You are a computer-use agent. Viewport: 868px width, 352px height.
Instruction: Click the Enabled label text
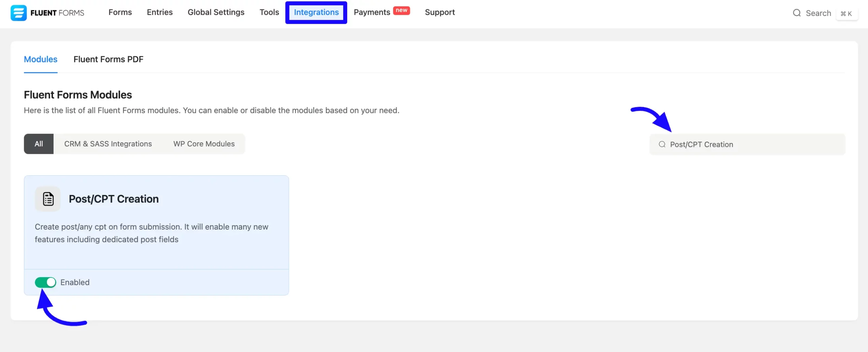coord(75,282)
